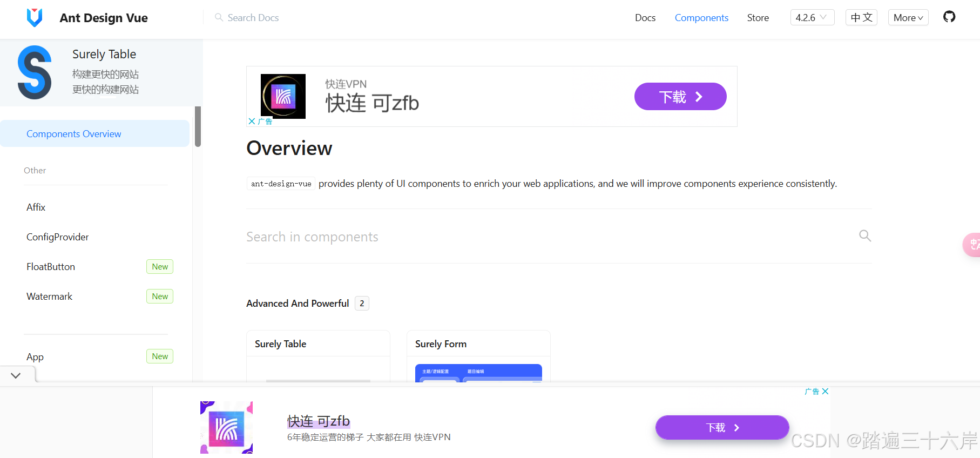Click the 广告 label on bottom ad
Viewport: 980px width, 458px height.
coord(812,392)
